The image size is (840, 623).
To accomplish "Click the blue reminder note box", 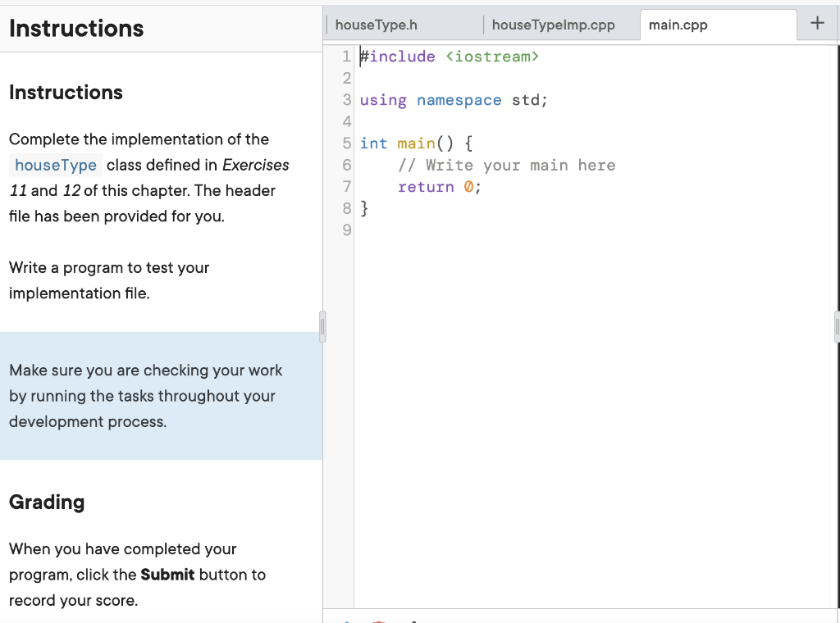I will tap(161, 395).
